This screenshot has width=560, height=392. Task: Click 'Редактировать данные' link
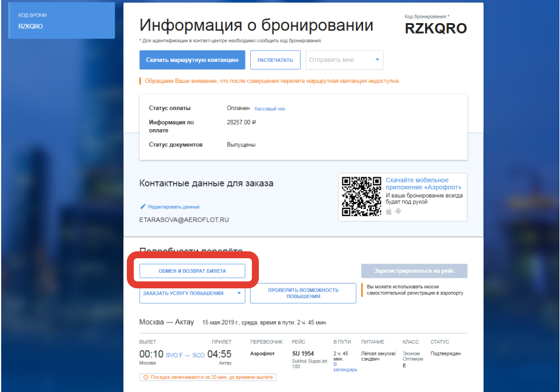pyautogui.click(x=174, y=207)
